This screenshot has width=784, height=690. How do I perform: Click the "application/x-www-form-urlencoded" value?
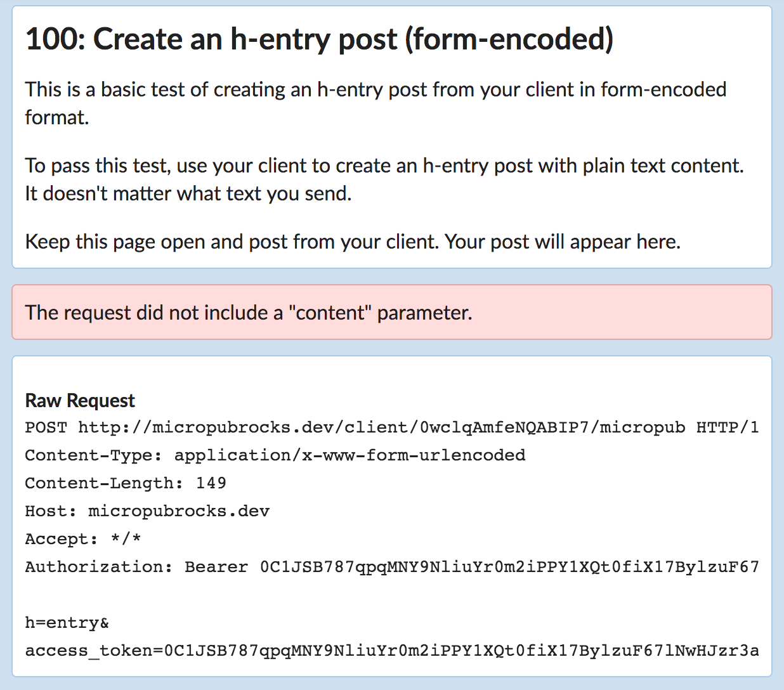350,455
